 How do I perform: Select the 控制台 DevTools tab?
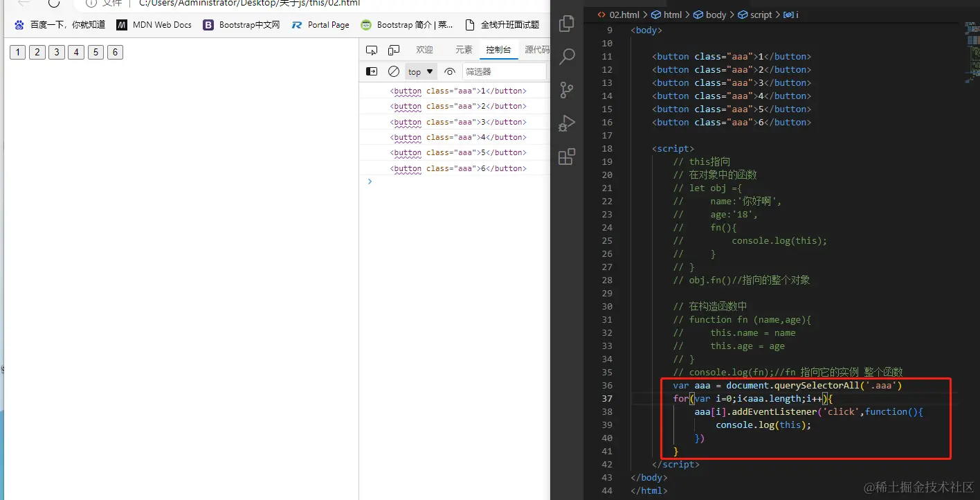tap(498, 50)
